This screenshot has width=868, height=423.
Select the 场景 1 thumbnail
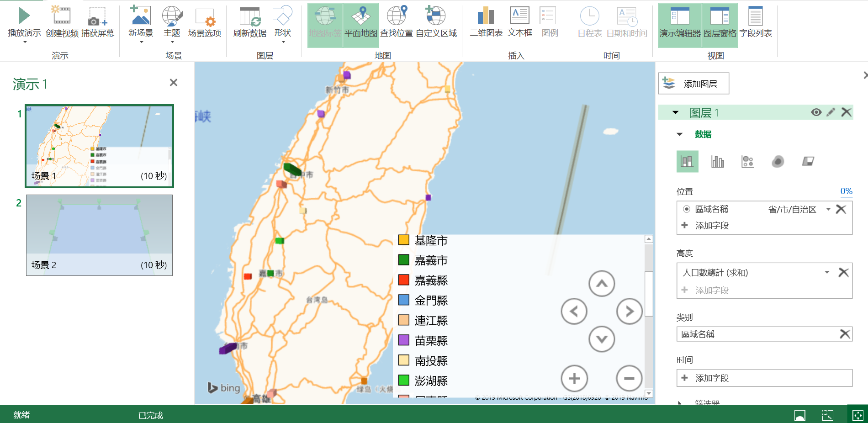[100, 146]
